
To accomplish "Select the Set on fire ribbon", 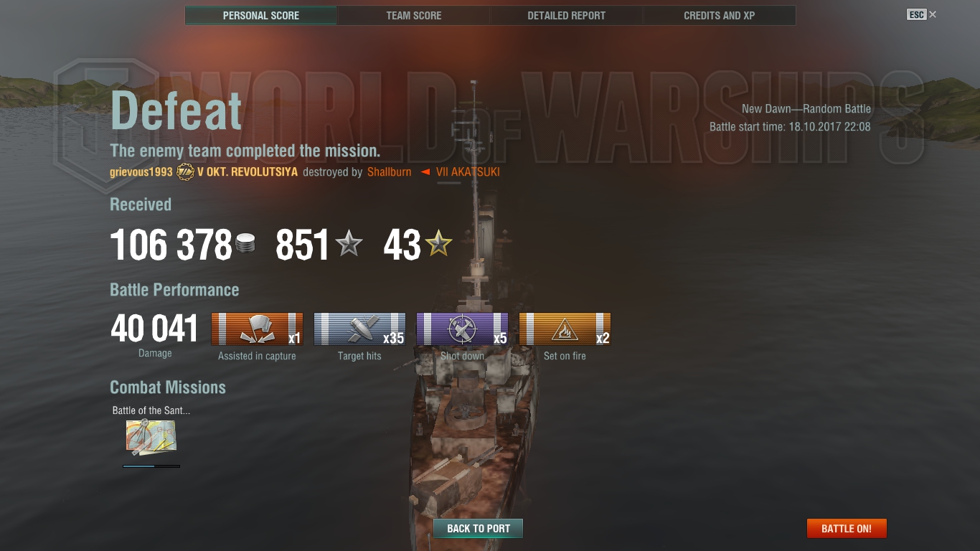I will (565, 329).
